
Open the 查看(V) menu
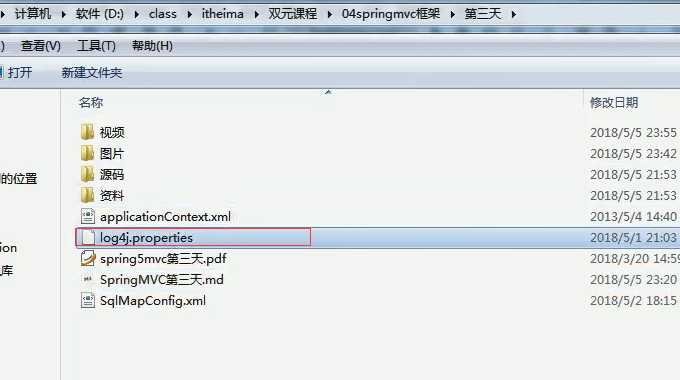click(40, 46)
